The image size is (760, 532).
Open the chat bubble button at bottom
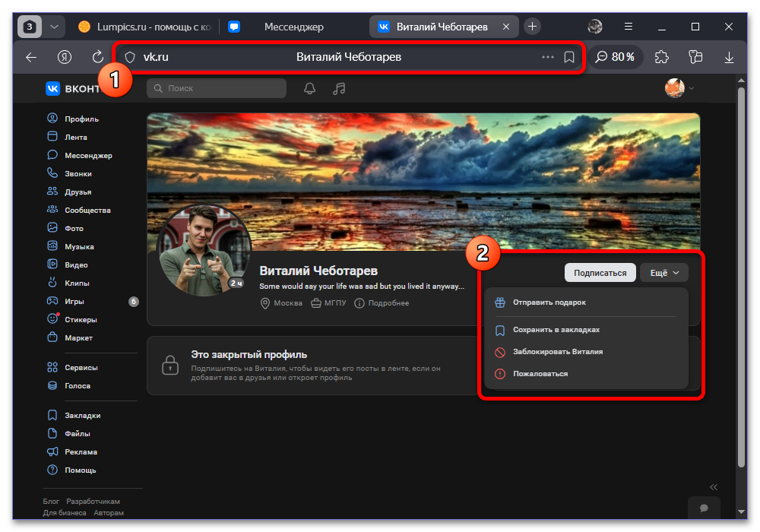pyautogui.click(x=704, y=508)
